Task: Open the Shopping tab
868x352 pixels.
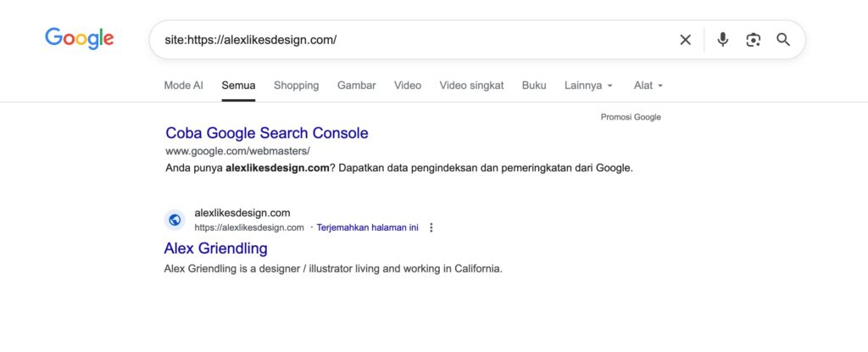Action: coord(296,86)
